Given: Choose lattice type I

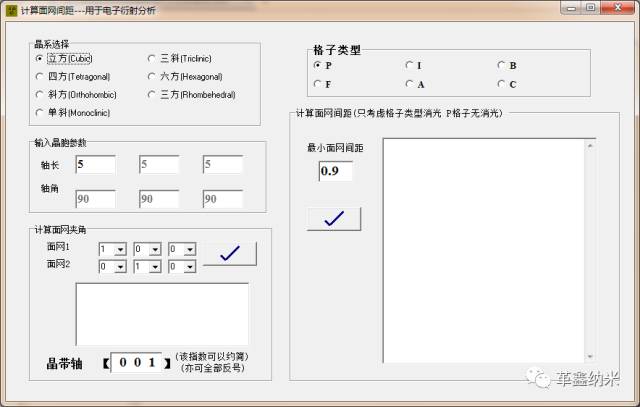Looking at the screenshot, I should coord(410,66).
